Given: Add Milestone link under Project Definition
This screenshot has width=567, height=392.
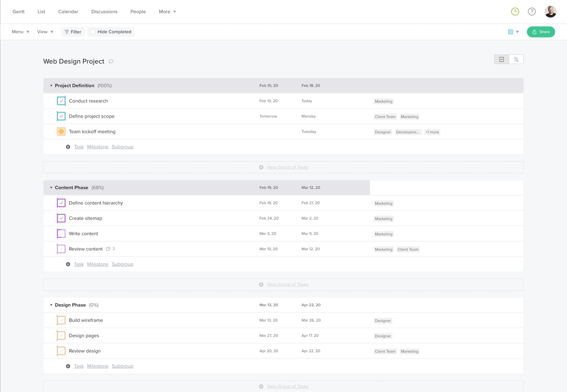Looking at the screenshot, I should (98, 147).
